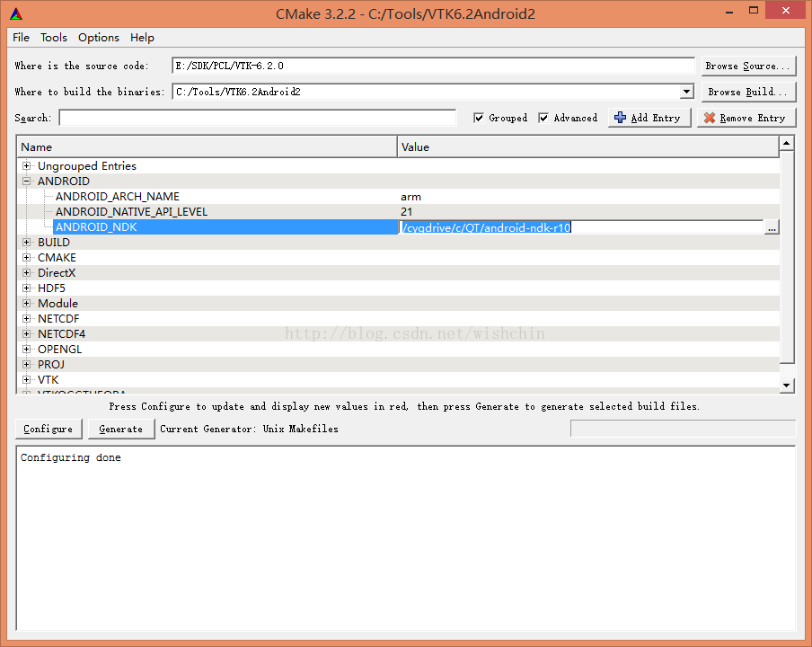Viewport: 812px width, 647px height.
Task: Click the 'Current Generator: Unix Makefiles' label
Action: point(249,429)
